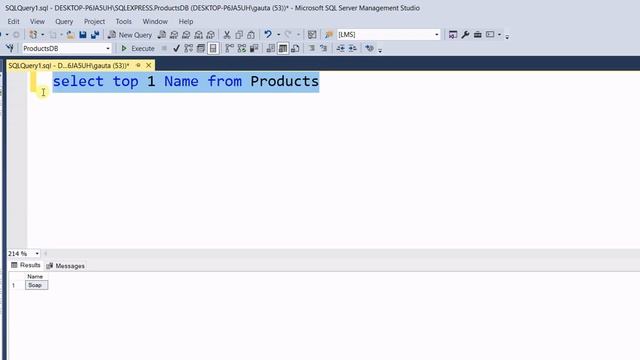Paste from clipboard using toolbar icon
The width and height of the screenshot is (640, 360).
pos(251,35)
